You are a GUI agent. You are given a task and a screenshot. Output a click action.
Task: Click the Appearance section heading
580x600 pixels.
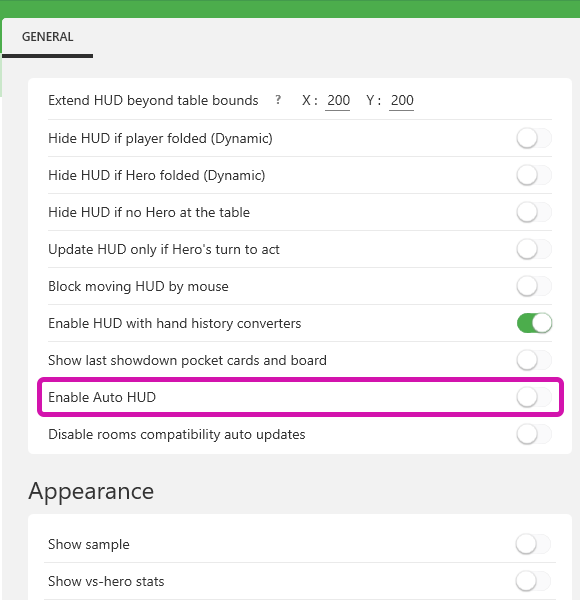pos(91,491)
